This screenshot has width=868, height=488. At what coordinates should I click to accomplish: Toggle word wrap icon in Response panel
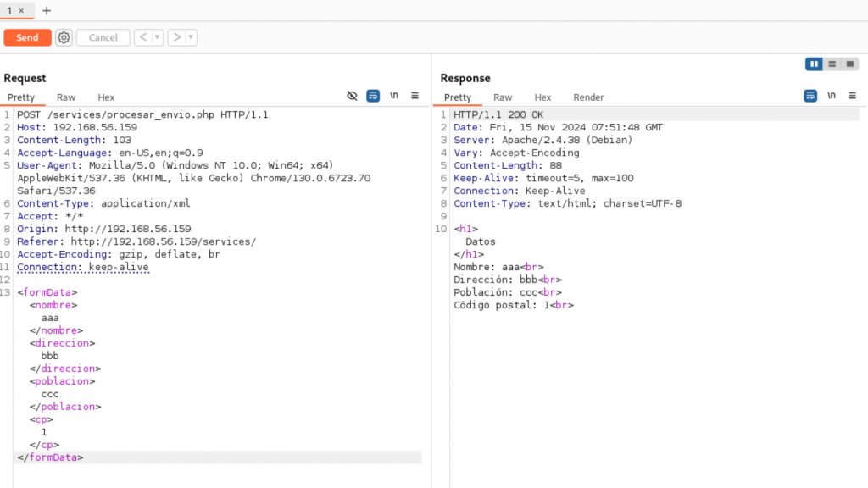[x=810, y=96]
